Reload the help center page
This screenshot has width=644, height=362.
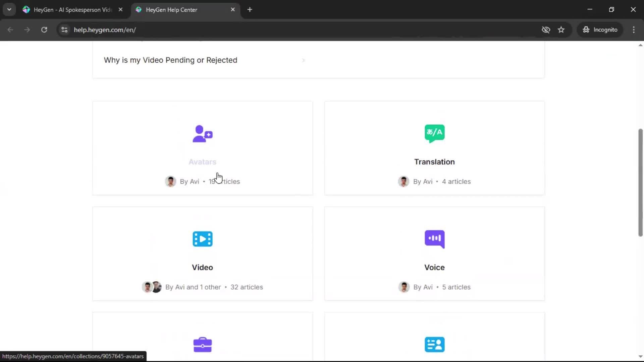click(x=44, y=30)
